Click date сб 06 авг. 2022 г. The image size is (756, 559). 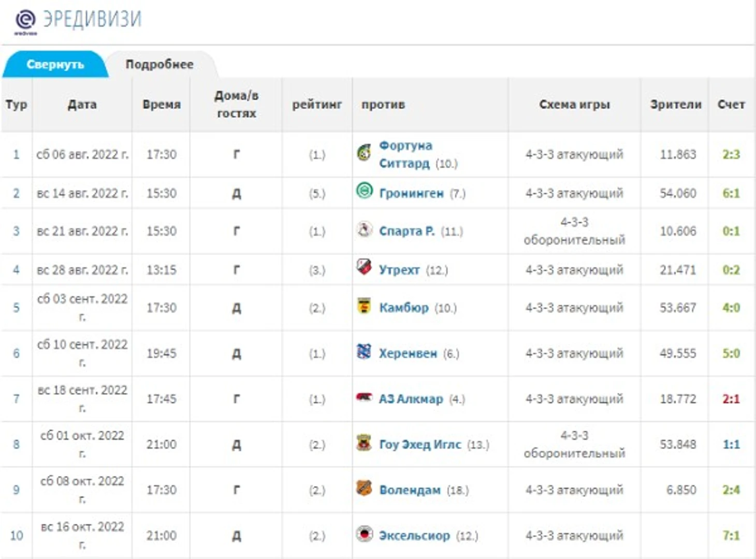tap(82, 154)
